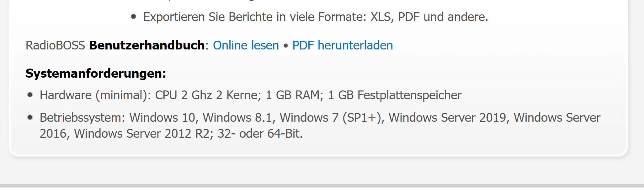This screenshot has height=190, width=644.
Task: Click the "1 GB Festplattenspeicher" text
Action: click(395, 95)
